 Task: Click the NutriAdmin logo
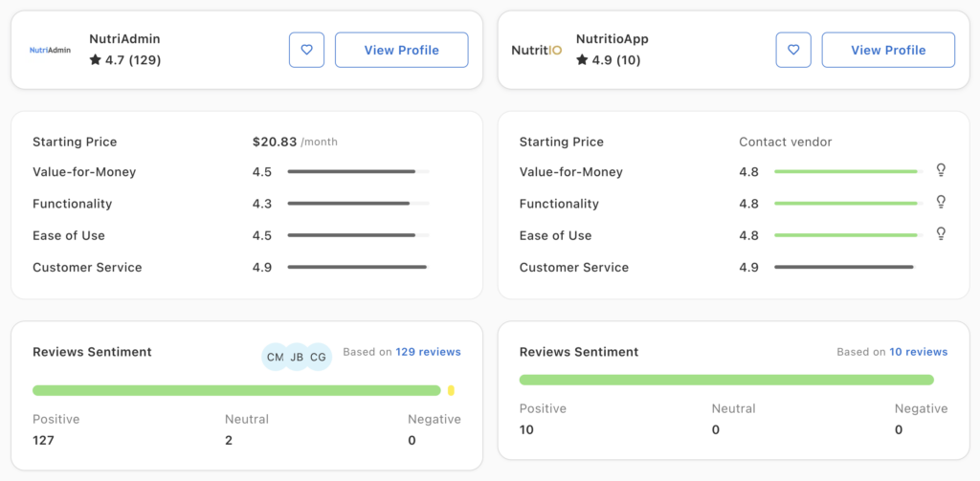pos(51,50)
